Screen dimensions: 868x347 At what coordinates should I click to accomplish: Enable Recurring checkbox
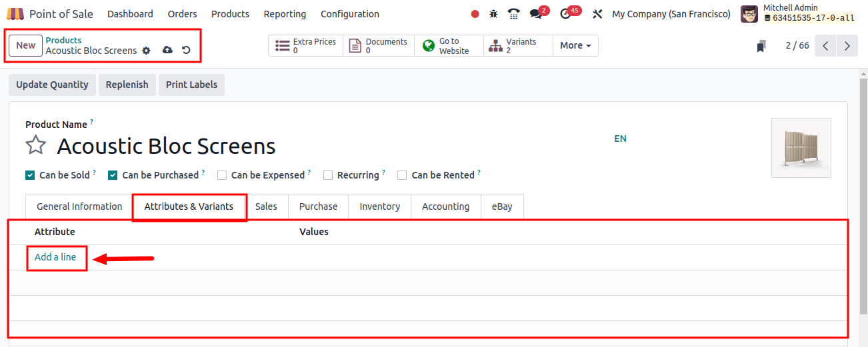click(328, 175)
